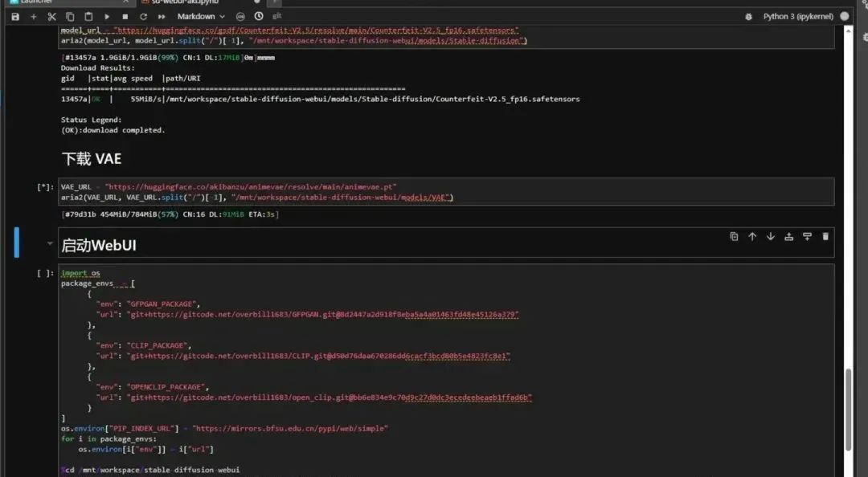Image resolution: width=868 pixels, height=477 pixels.
Task: Click the clock icon in notebook toolbar
Action: click(x=259, y=16)
